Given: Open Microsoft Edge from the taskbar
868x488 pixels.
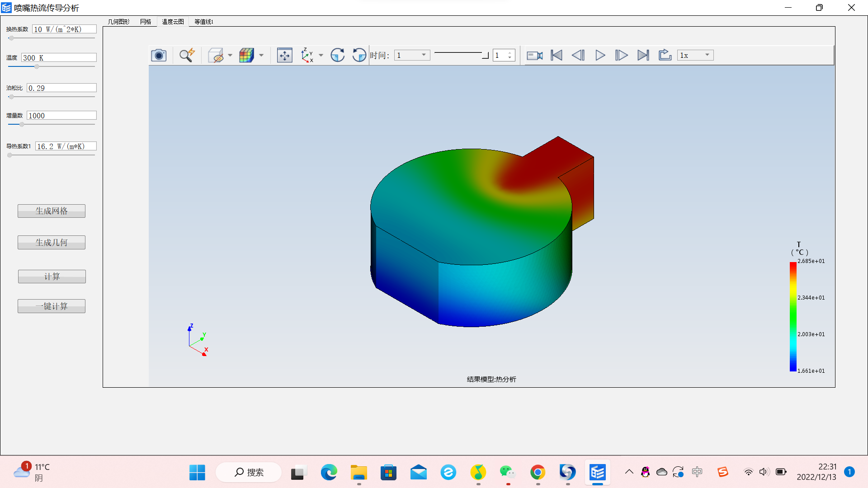Looking at the screenshot, I should click(329, 473).
